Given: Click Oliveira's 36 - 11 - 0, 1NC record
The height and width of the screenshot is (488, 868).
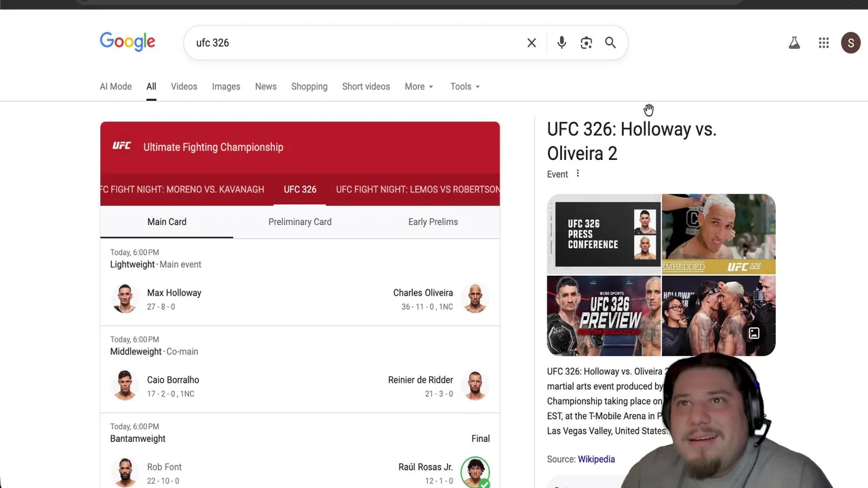Looking at the screenshot, I should (x=427, y=306).
